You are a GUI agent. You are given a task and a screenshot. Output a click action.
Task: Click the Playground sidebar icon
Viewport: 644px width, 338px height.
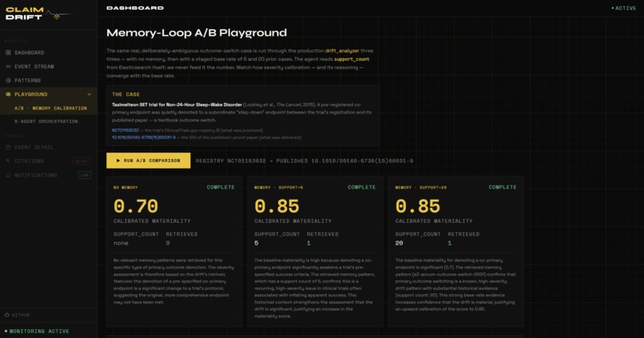(8, 94)
